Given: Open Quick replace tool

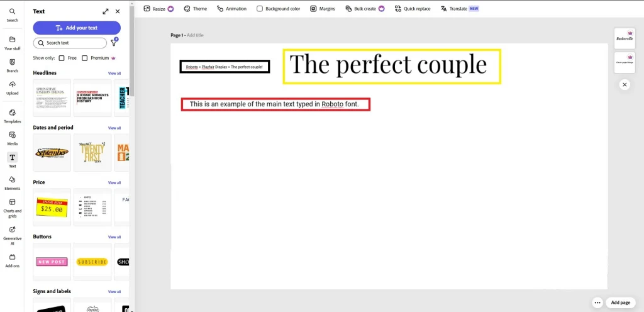Looking at the screenshot, I should (413, 9).
